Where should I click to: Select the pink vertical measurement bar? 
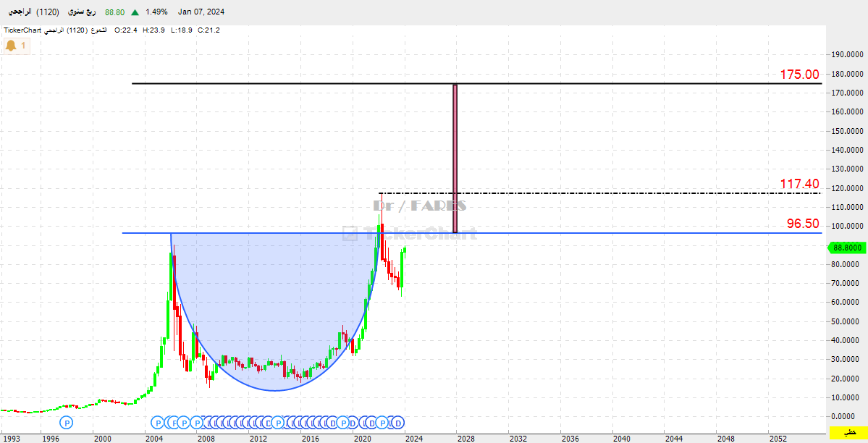click(x=455, y=159)
